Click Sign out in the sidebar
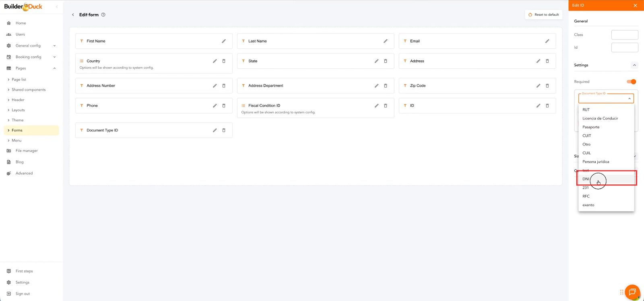This screenshot has height=301, width=644. click(x=23, y=294)
